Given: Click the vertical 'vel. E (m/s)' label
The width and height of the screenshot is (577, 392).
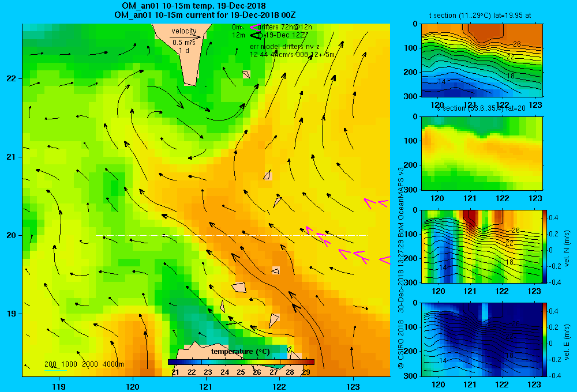Looking at the screenshot, I should tap(567, 342).
